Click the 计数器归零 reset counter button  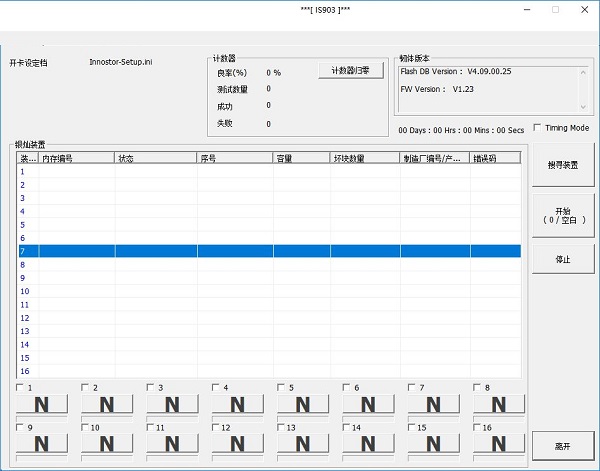[351, 70]
